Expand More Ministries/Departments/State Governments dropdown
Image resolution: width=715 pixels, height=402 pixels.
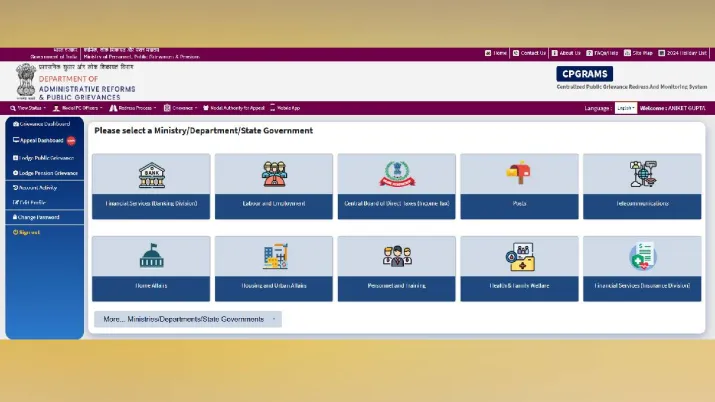[x=188, y=319]
